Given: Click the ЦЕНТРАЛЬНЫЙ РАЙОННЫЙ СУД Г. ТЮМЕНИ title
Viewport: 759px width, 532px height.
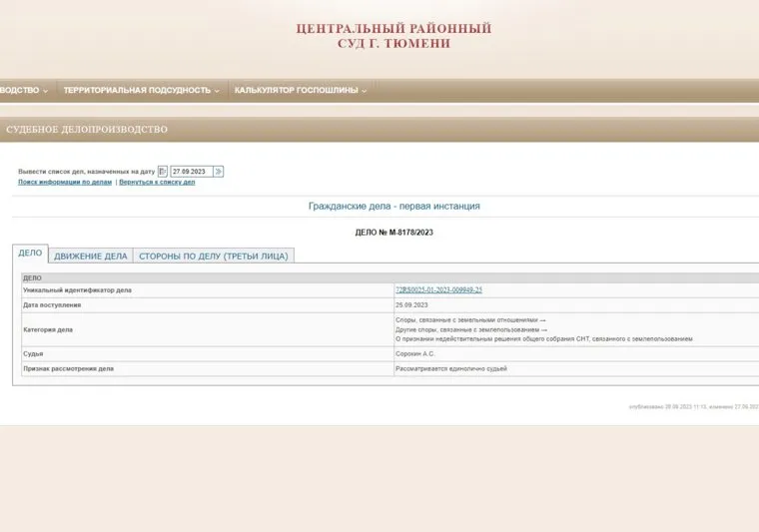Looking at the screenshot, I should (393, 36).
